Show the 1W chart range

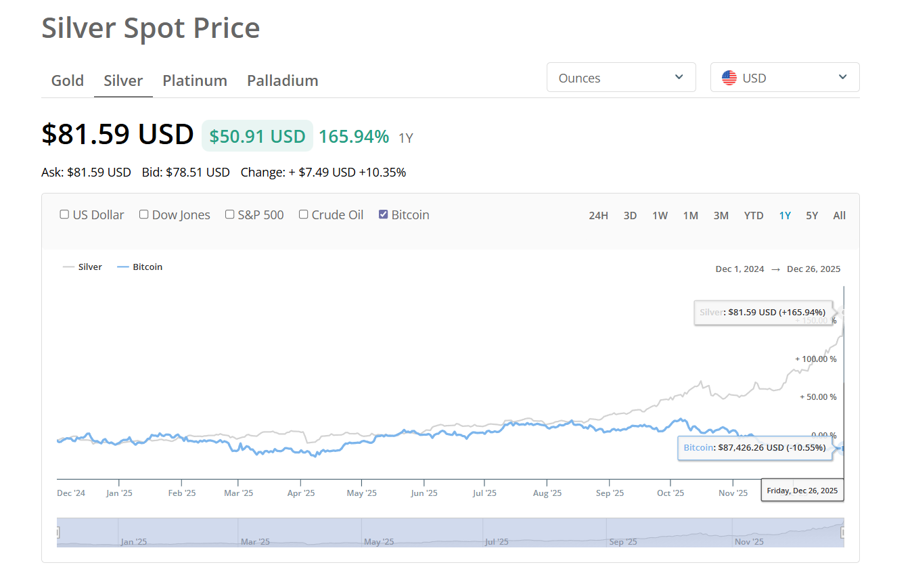(660, 216)
